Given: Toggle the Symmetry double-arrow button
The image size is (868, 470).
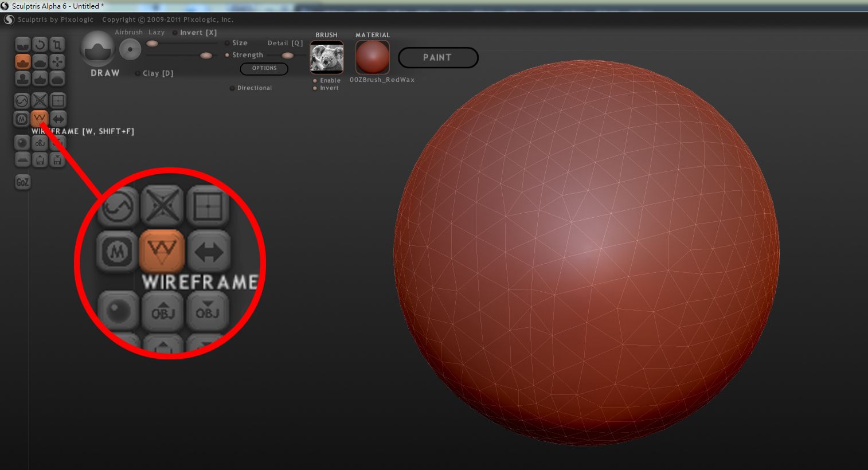Looking at the screenshot, I should point(58,119).
